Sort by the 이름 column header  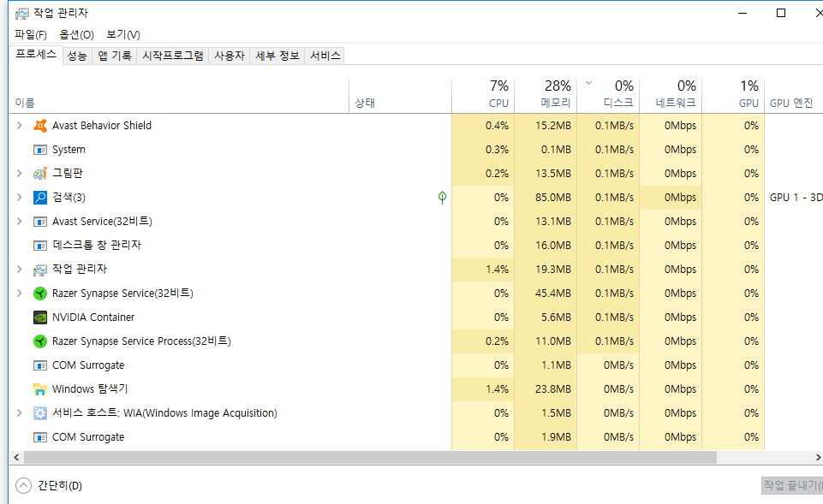point(179,96)
